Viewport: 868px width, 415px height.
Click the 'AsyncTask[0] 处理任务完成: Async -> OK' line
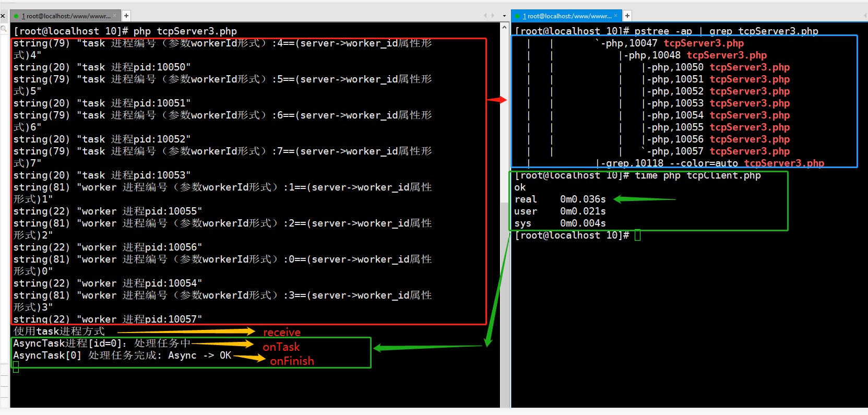click(122, 355)
